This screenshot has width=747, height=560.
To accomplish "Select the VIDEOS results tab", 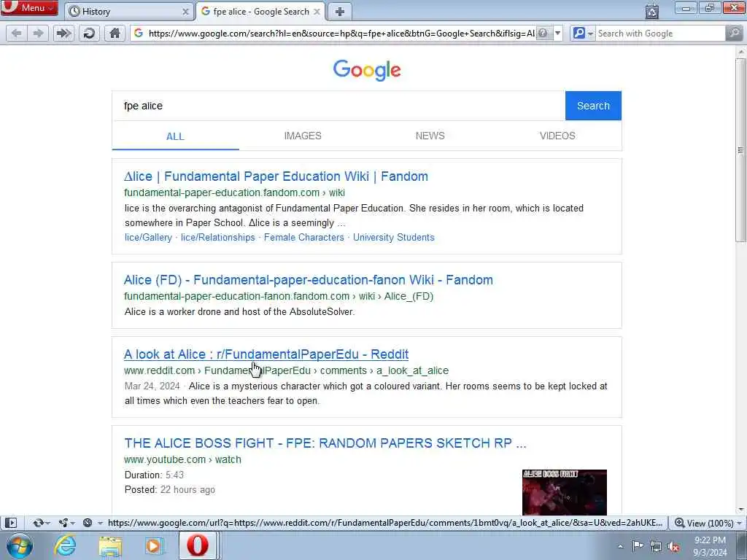I will 557,136.
